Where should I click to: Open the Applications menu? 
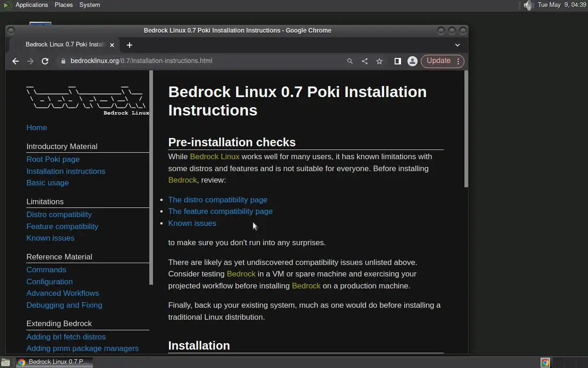click(x=32, y=5)
